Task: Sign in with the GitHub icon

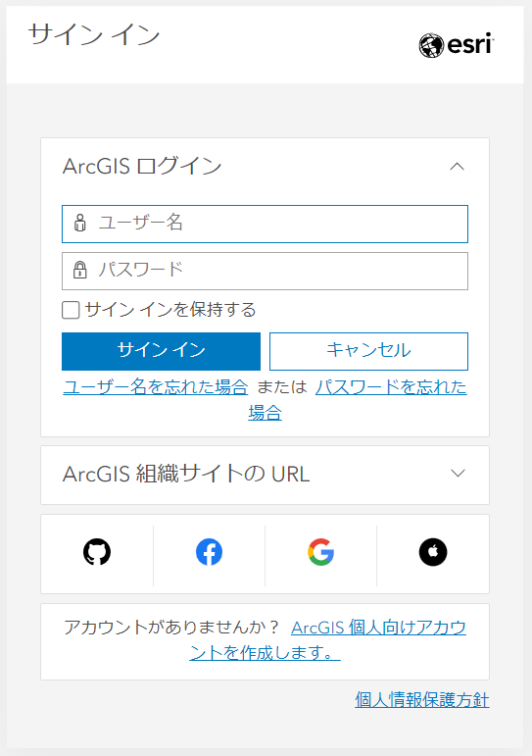Action: (97, 552)
